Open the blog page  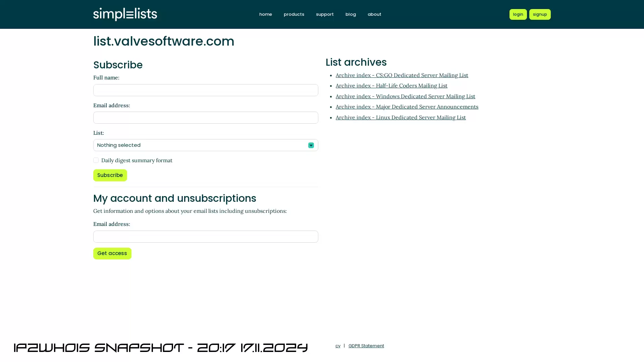click(351, 14)
